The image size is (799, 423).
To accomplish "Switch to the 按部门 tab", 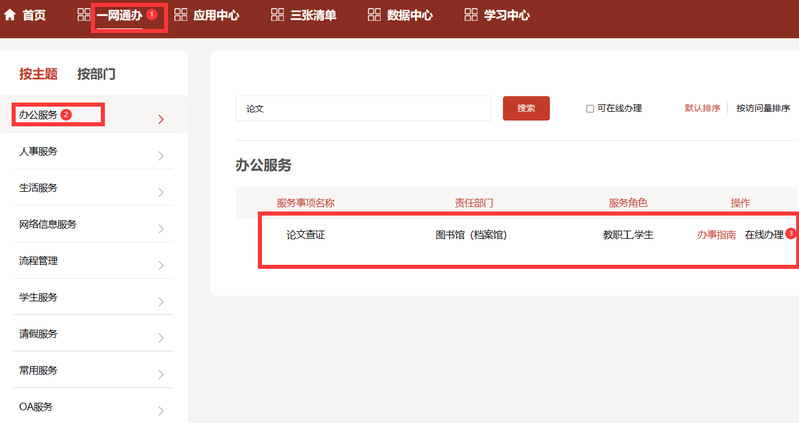I will pyautogui.click(x=96, y=74).
